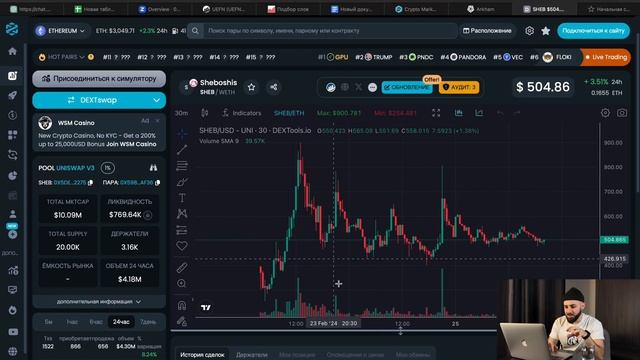Screen dimensions: 640x360
Task: Click Присоединиться к симулятору button
Action: point(99,78)
